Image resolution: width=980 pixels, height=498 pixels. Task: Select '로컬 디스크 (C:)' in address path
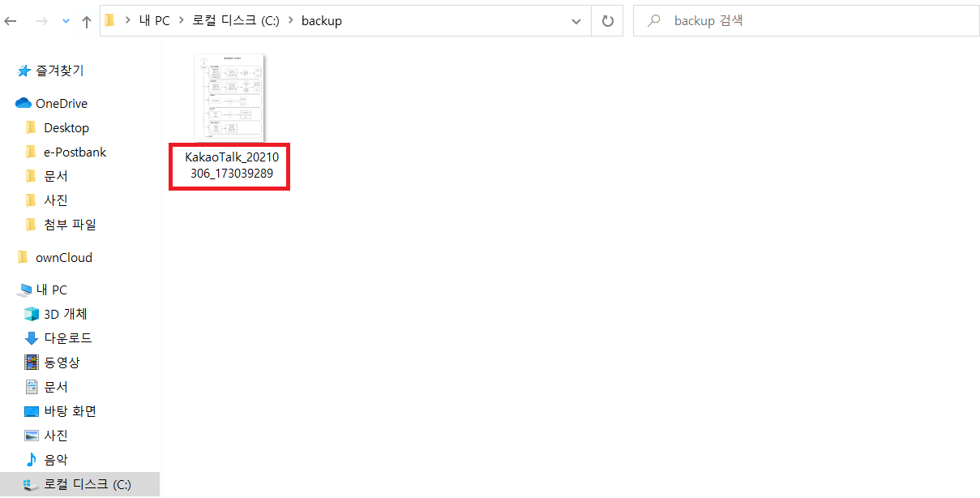(235, 21)
